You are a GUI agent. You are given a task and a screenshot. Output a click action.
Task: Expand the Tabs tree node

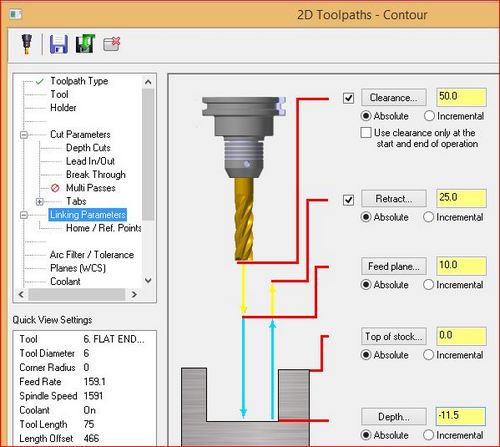(40, 202)
